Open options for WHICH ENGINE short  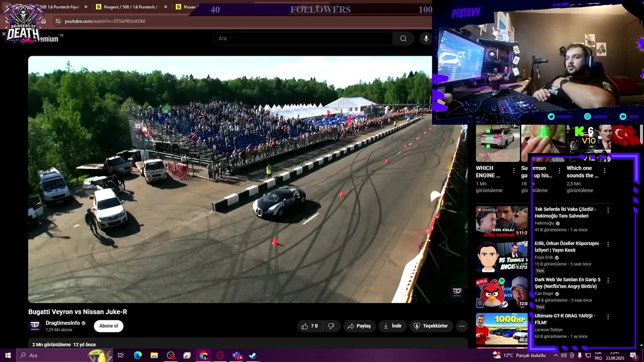[x=514, y=171]
